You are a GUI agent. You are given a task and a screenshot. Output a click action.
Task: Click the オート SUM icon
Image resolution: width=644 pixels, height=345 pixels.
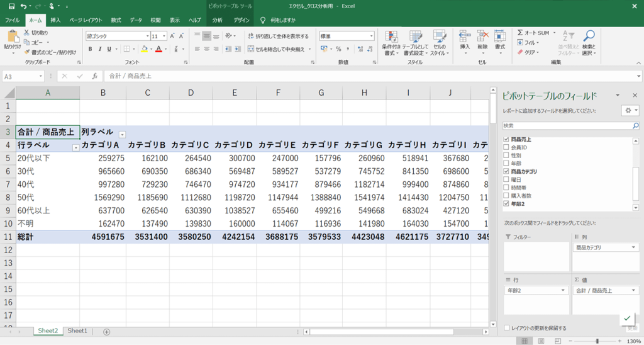pos(521,33)
